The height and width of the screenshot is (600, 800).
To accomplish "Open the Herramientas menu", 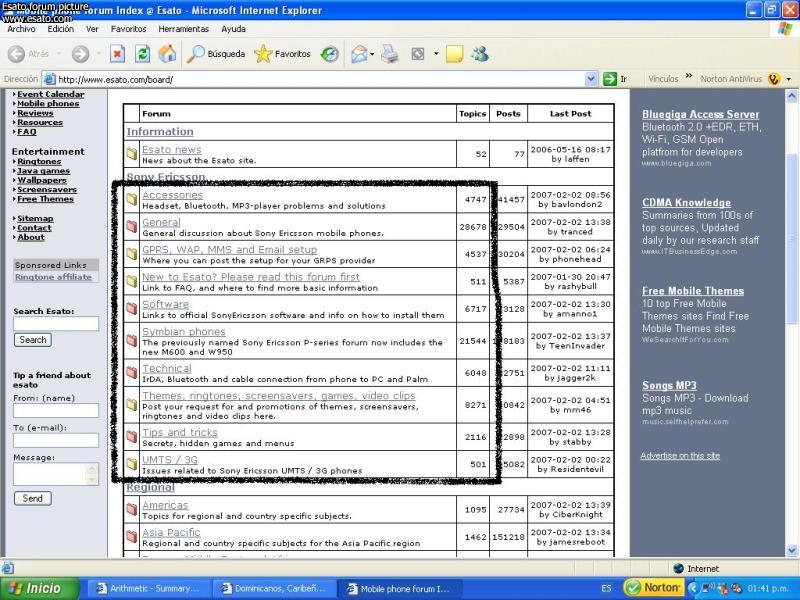I will (184, 29).
